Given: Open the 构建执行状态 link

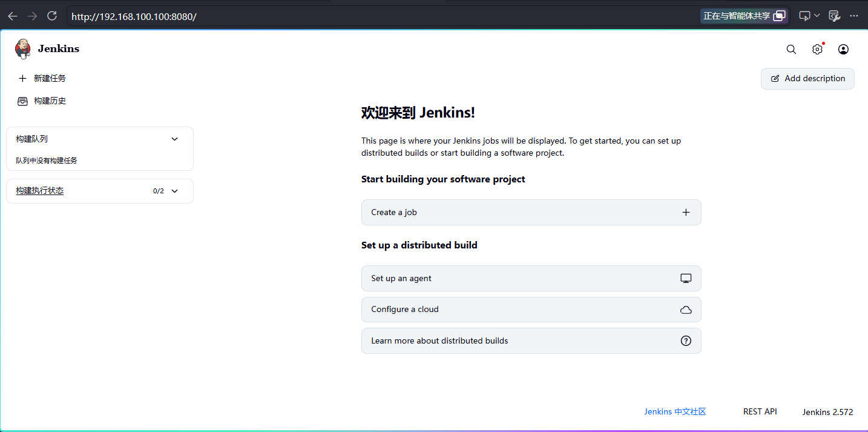Looking at the screenshot, I should (40, 191).
